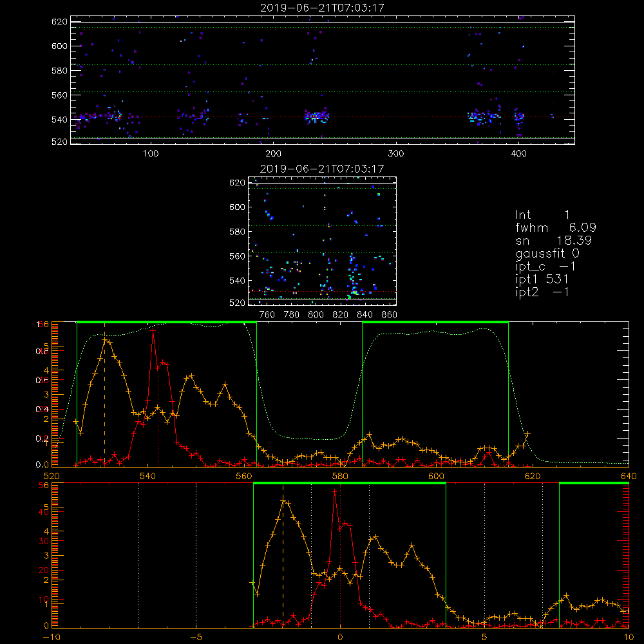Click the tall red peak near 541 in profile plot
This screenshot has width=644, height=644.
[153, 330]
